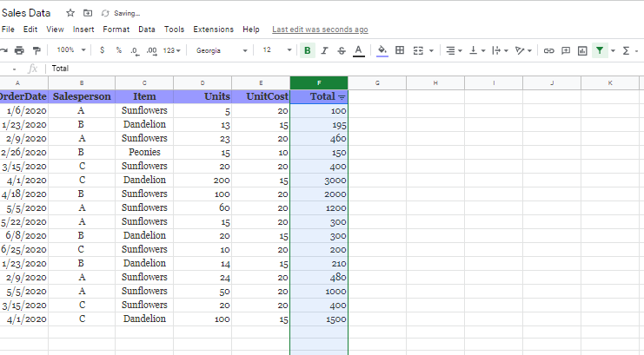This screenshot has height=355, width=644.
Task: Format as currency with dollar icon
Action: tap(103, 50)
